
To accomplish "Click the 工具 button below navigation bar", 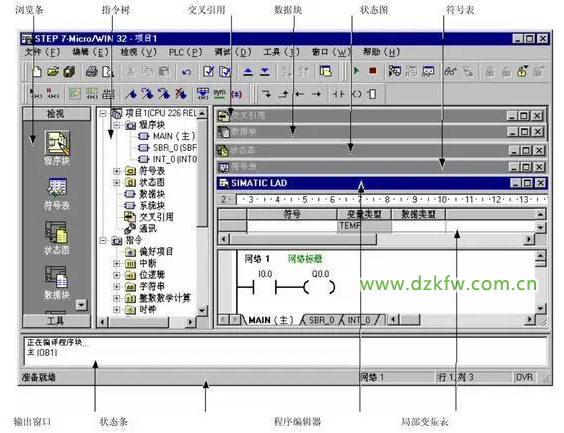I will click(x=56, y=321).
